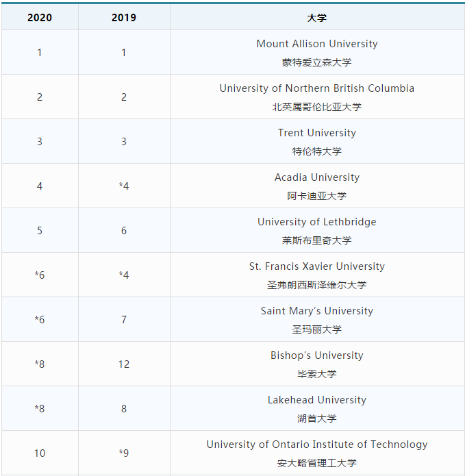The image size is (465, 476).
Task: Click the 大学 column header
Action: pos(317,18)
